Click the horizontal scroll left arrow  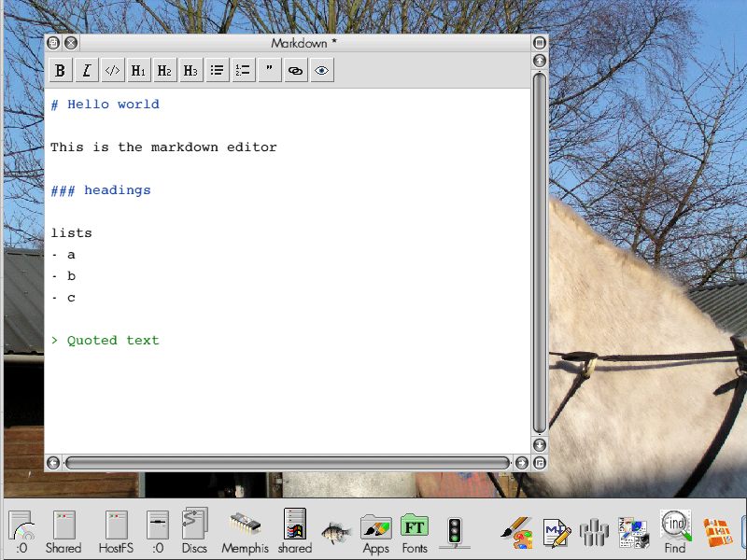(53, 463)
